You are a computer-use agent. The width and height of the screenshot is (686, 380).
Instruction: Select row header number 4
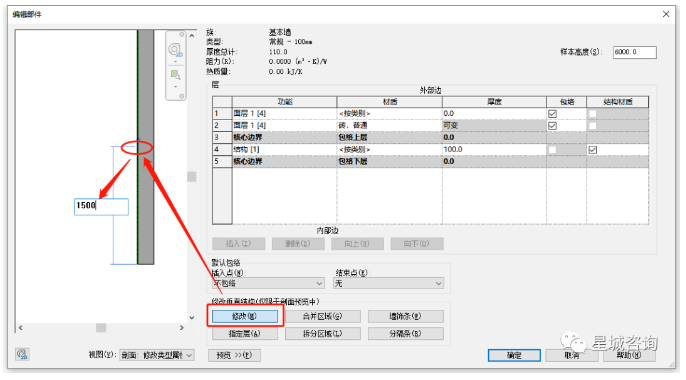pos(222,150)
